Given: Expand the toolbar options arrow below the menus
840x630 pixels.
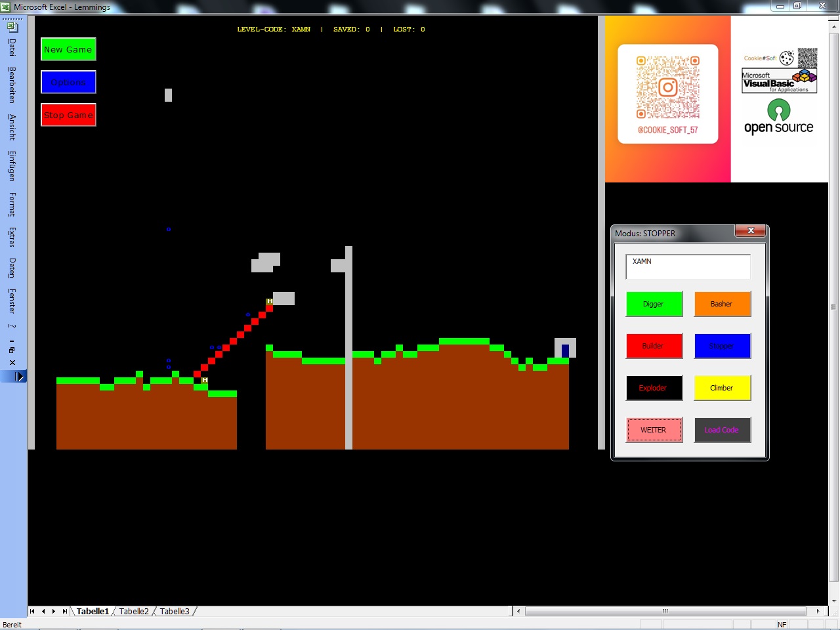Looking at the screenshot, I should tap(20, 377).
